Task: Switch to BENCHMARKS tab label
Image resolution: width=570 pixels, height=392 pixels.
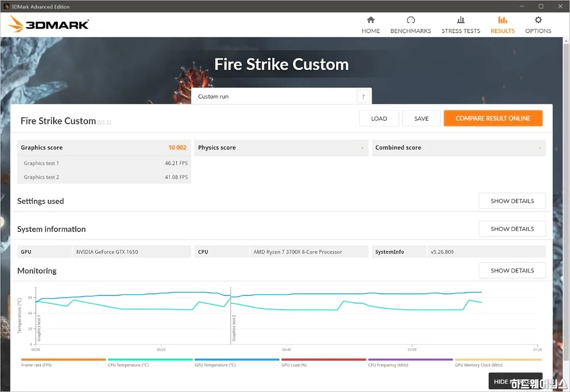Action: click(x=411, y=31)
